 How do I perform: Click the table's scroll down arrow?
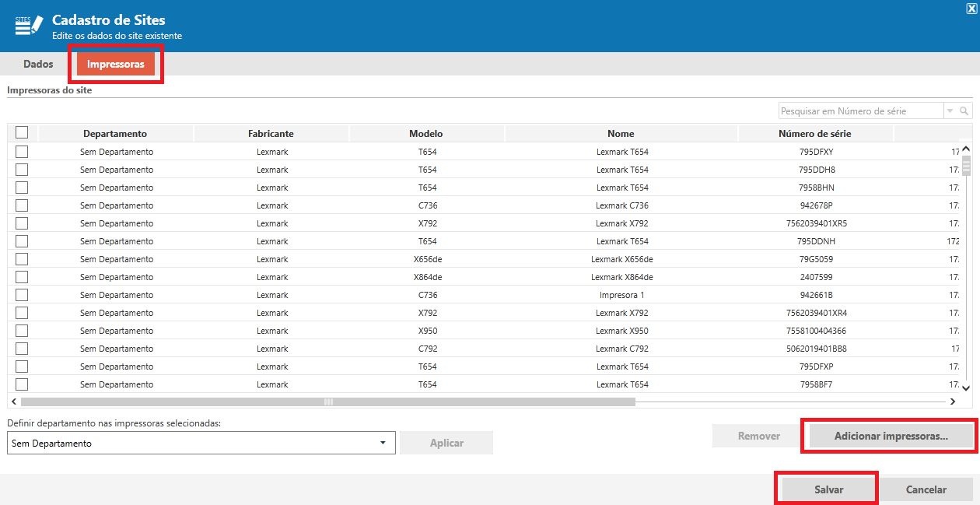click(966, 388)
